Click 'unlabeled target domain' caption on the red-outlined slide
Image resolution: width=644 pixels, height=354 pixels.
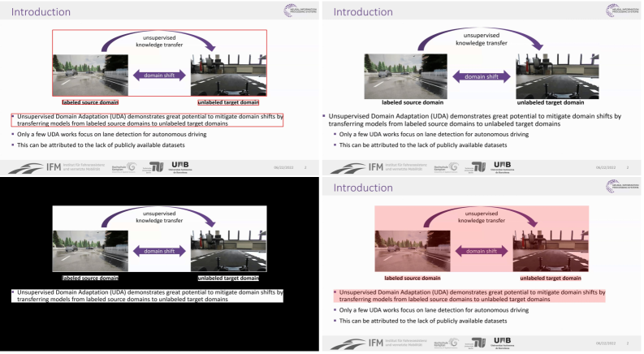click(228, 102)
